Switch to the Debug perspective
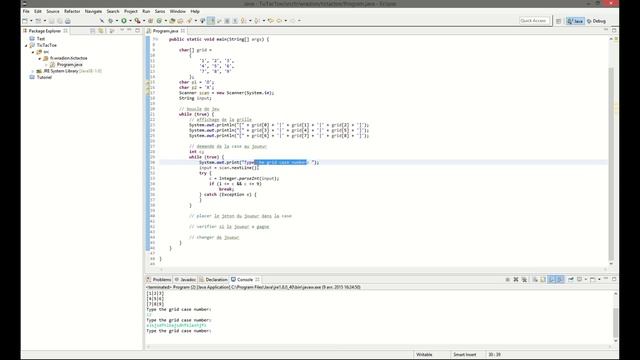Viewport: 640px width, 360px height. pyautogui.click(x=596, y=21)
